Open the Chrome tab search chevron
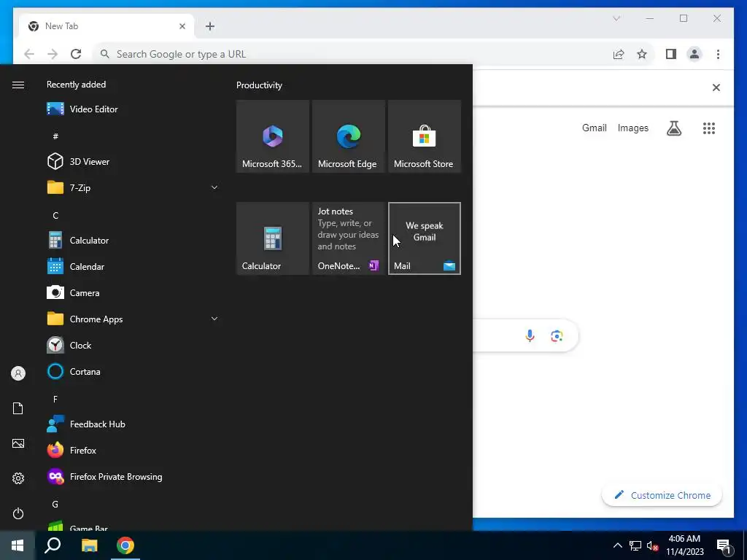The image size is (747, 560). (616, 18)
